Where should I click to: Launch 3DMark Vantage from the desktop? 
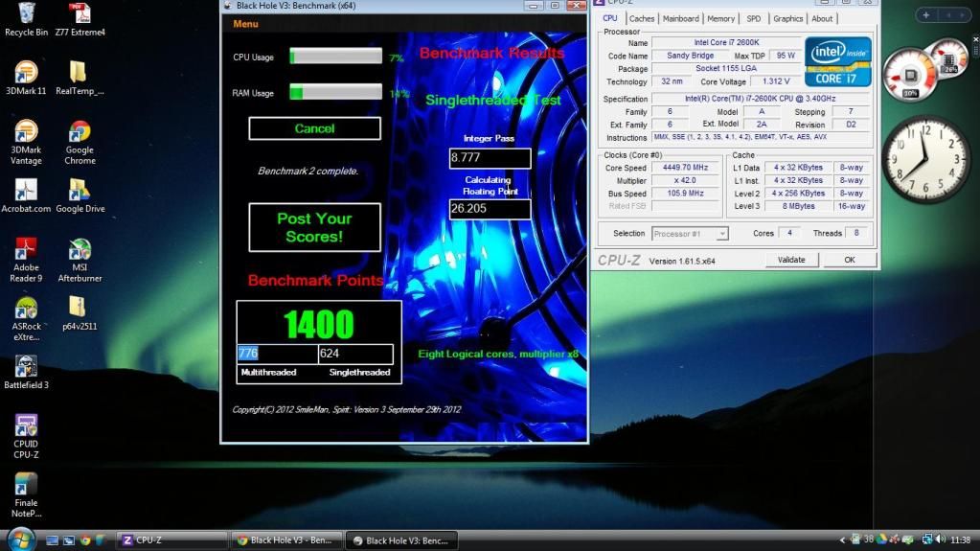pos(26,142)
